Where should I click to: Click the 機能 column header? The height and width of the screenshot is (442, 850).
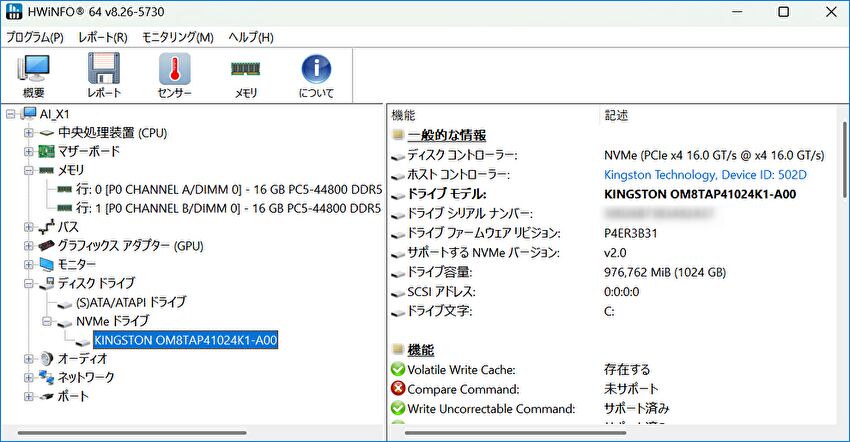click(x=403, y=115)
